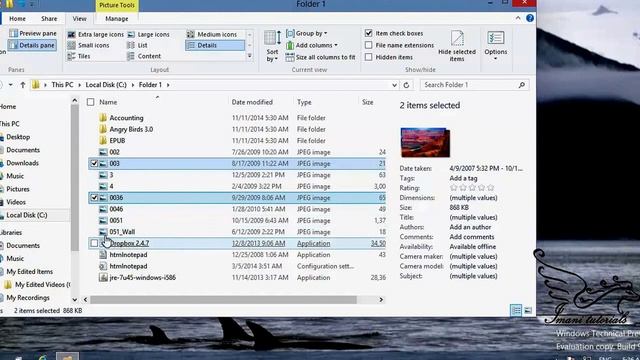
Task: Sort by the Date modified column
Action: [252, 102]
